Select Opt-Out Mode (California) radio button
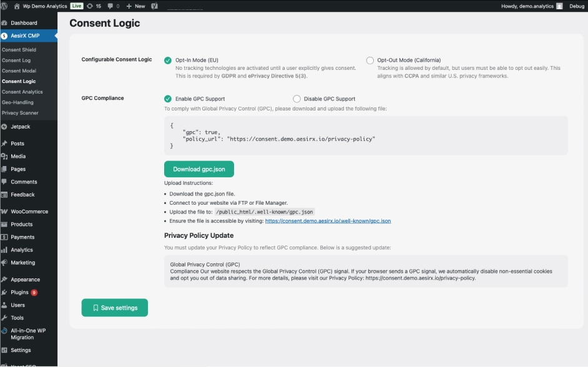The image size is (588, 367). [370, 61]
